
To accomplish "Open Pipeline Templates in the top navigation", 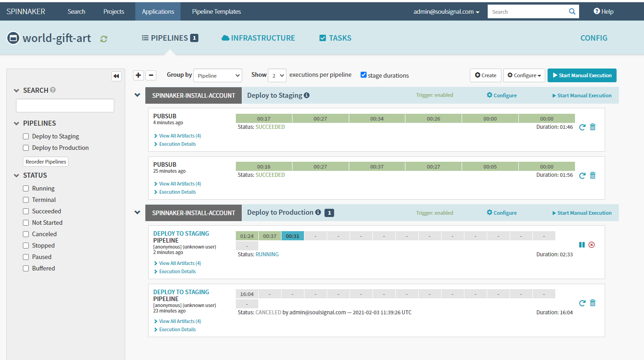I will tap(216, 11).
